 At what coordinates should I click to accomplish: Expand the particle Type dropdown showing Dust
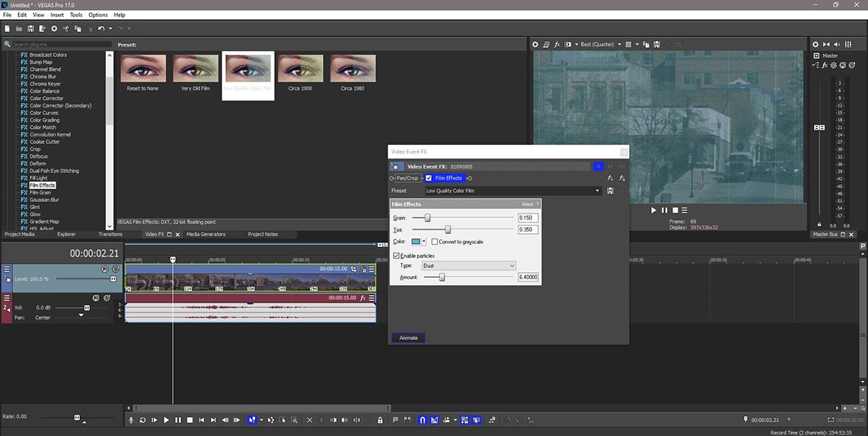pyautogui.click(x=468, y=266)
